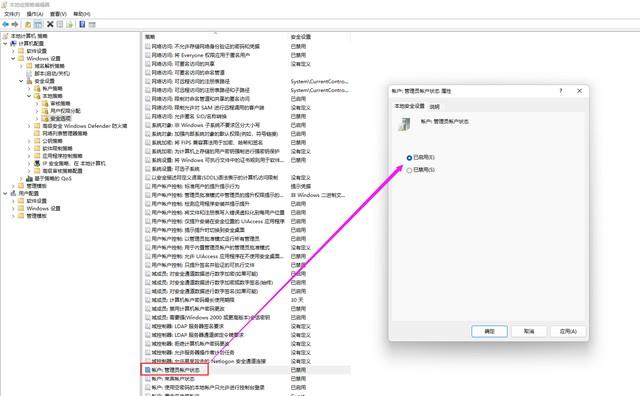Select the 已启用(E) radio button
The width and height of the screenshot is (640, 396).
409,158
